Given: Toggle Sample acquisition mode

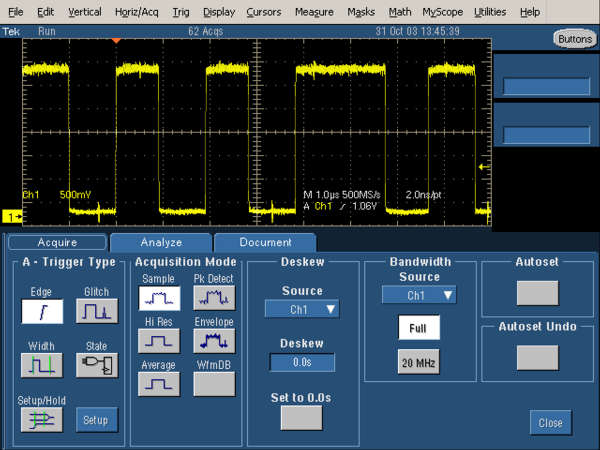Looking at the screenshot, I should 158,298.
